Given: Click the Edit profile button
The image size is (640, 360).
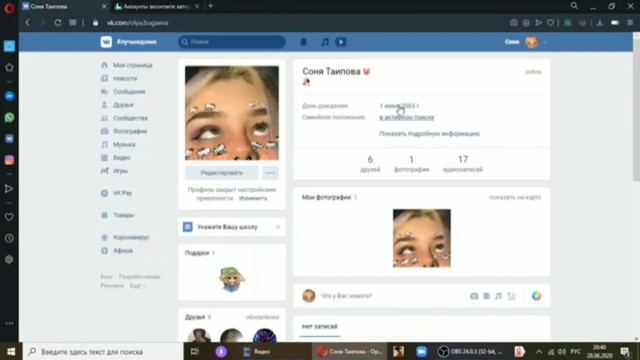Looking at the screenshot, I should 222,173.
